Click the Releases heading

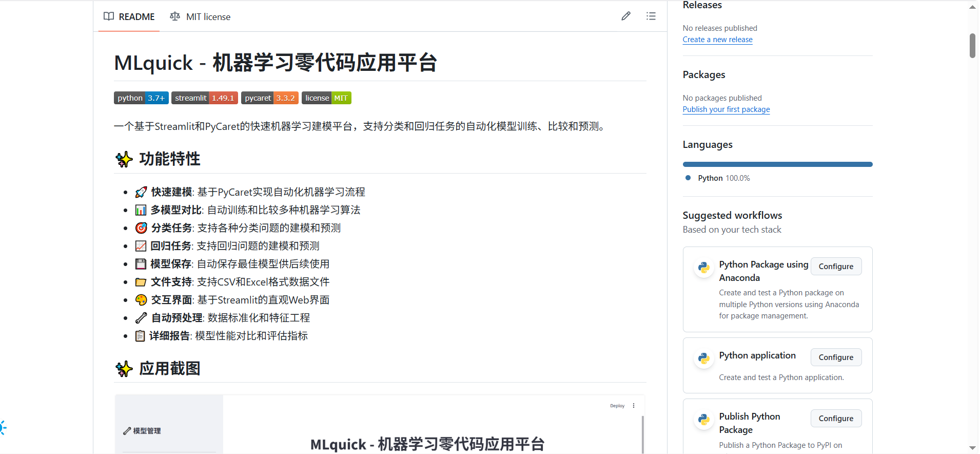tap(702, 5)
